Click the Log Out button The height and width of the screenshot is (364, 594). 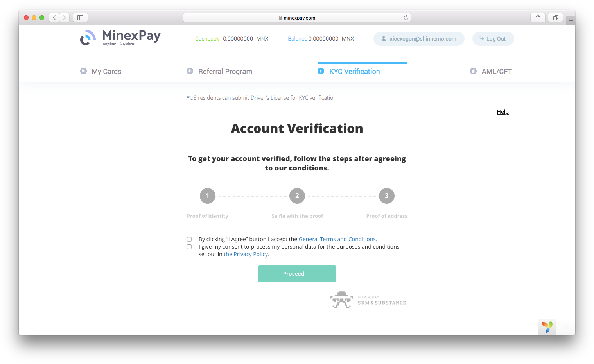click(x=493, y=39)
